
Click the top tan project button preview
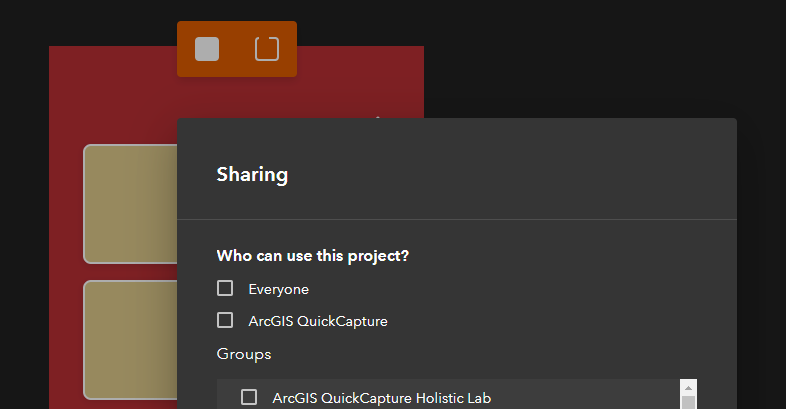click(x=130, y=203)
